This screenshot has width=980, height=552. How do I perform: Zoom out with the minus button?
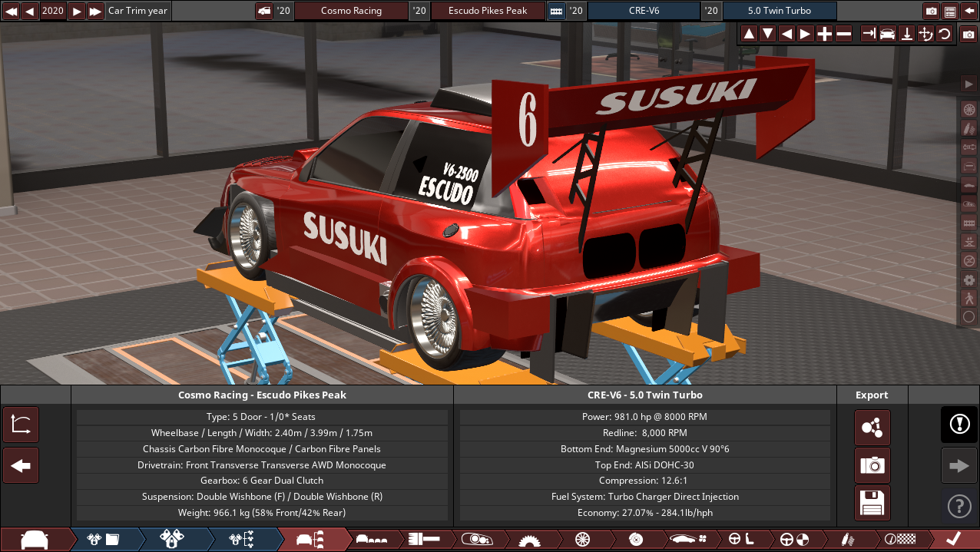coord(843,34)
